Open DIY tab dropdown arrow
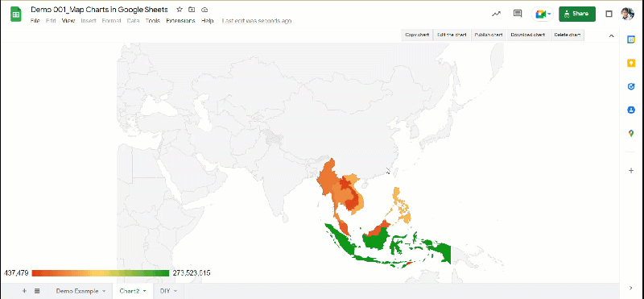 [175, 291]
